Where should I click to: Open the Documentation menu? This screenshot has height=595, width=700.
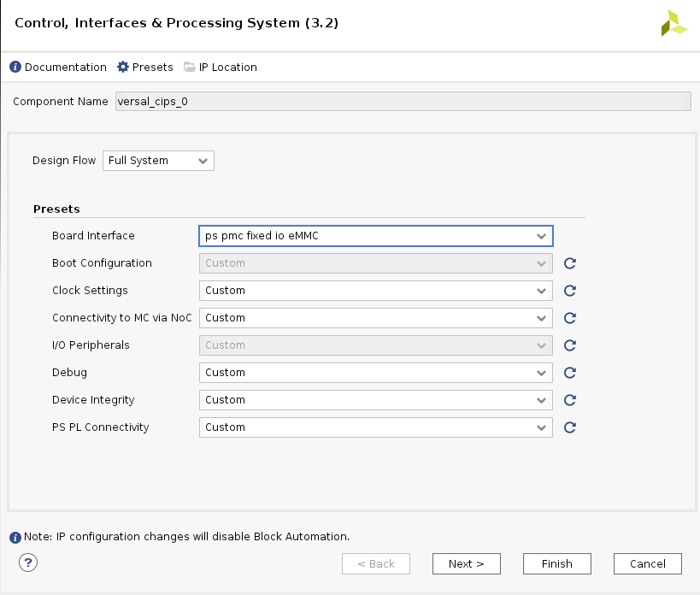point(58,68)
